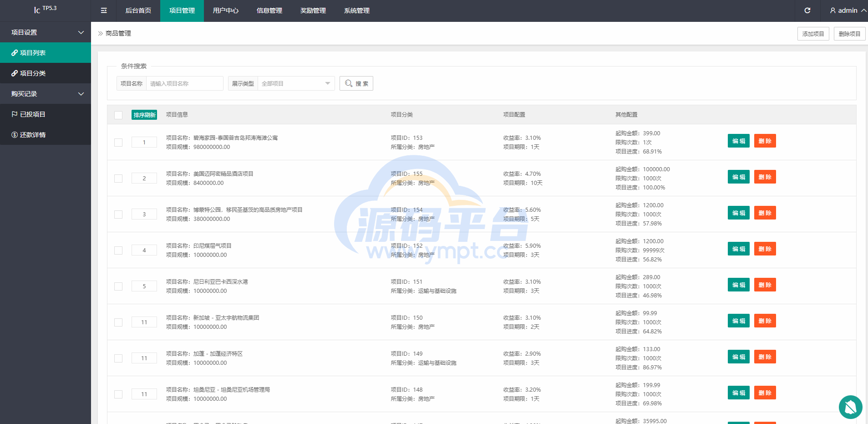Click the 商品管理 breadcrumb text

click(118, 33)
